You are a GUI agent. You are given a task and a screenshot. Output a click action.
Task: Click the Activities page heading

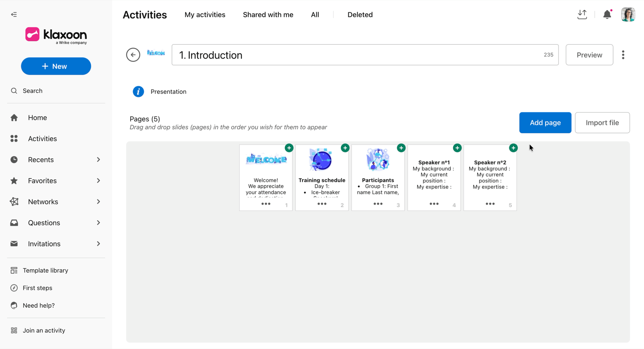pos(145,15)
